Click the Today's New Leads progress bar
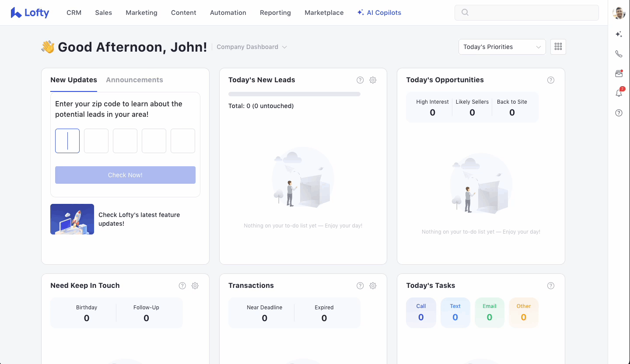Image resolution: width=630 pixels, height=364 pixels. click(294, 94)
